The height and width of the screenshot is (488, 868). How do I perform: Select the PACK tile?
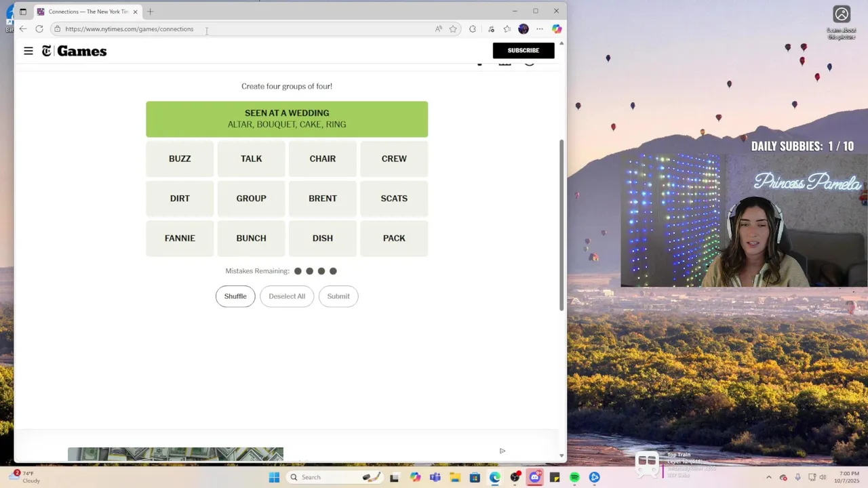click(x=394, y=239)
